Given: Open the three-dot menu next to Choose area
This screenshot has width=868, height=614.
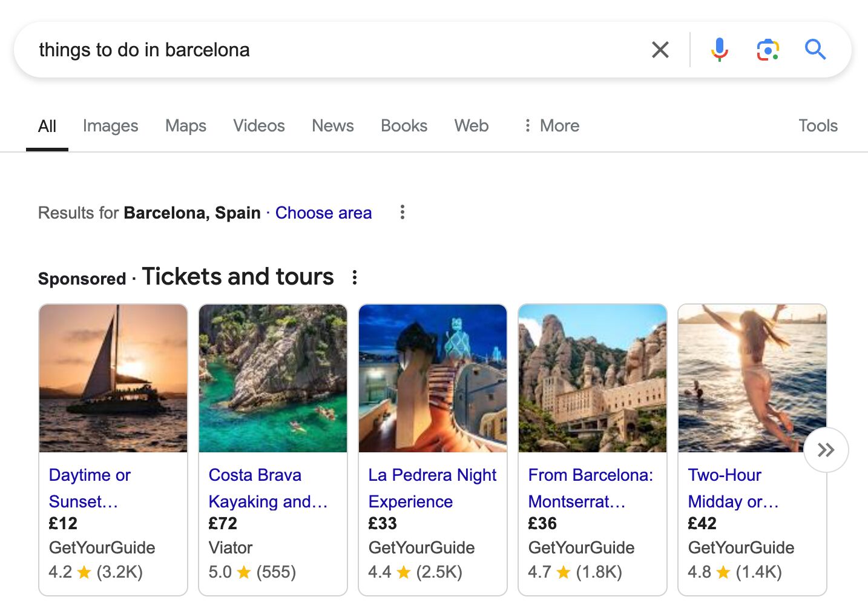Looking at the screenshot, I should click(402, 213).
